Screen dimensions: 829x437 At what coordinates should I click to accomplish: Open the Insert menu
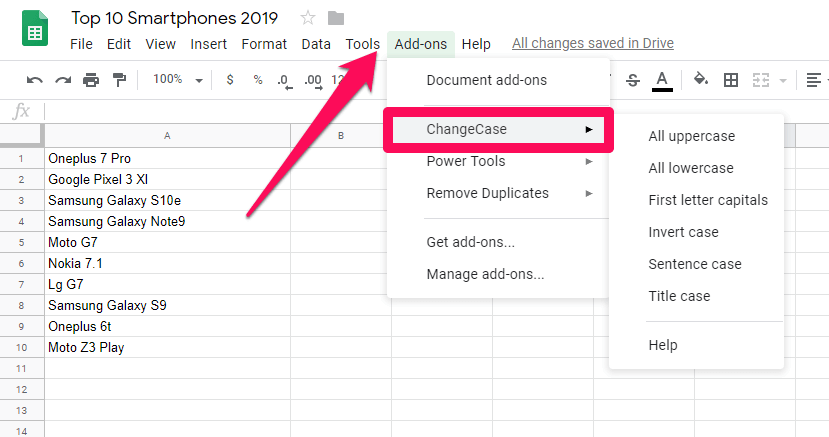point(209,44)
